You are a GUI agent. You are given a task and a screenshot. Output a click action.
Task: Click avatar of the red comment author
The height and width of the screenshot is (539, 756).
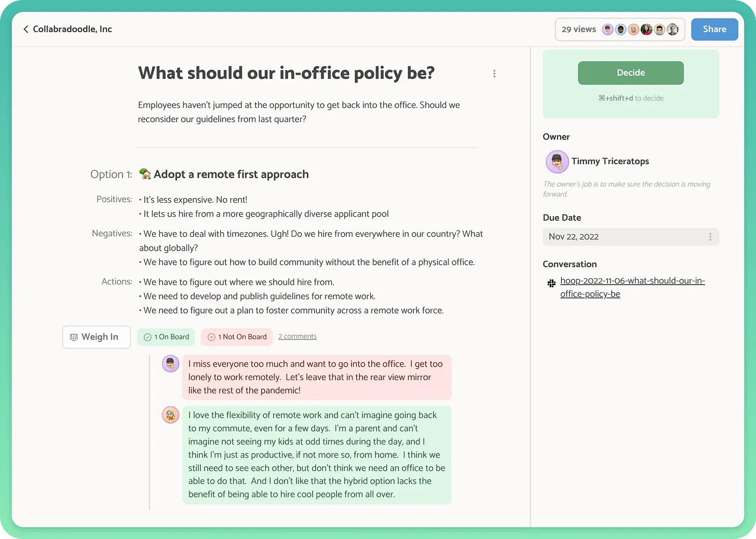point(170,363)
